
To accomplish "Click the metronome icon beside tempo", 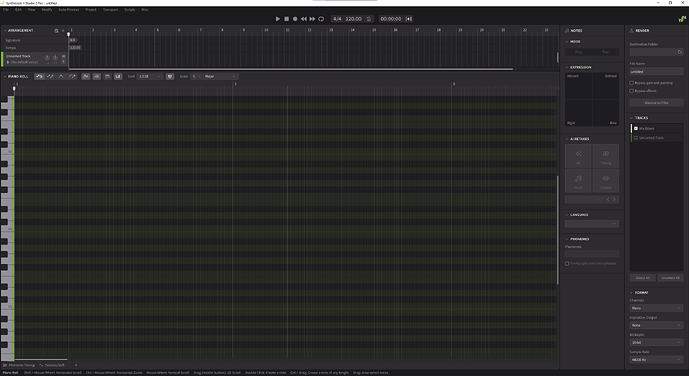I will (x=369, y=19).
